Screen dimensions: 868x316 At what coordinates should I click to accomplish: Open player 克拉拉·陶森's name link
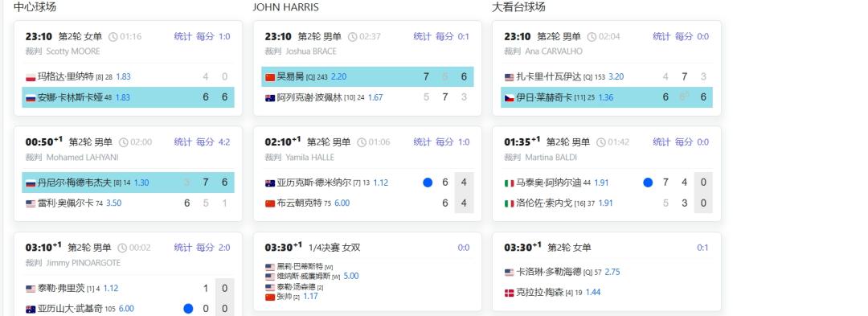pos(540,292)
